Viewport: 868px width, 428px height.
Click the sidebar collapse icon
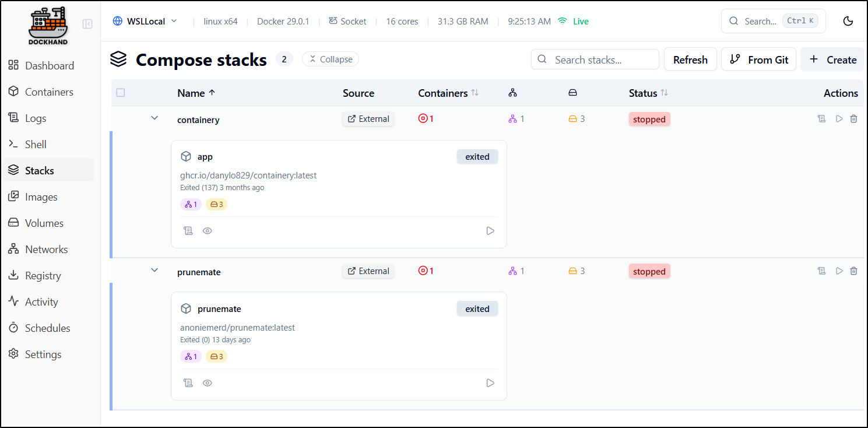click(x=87, y=24)
